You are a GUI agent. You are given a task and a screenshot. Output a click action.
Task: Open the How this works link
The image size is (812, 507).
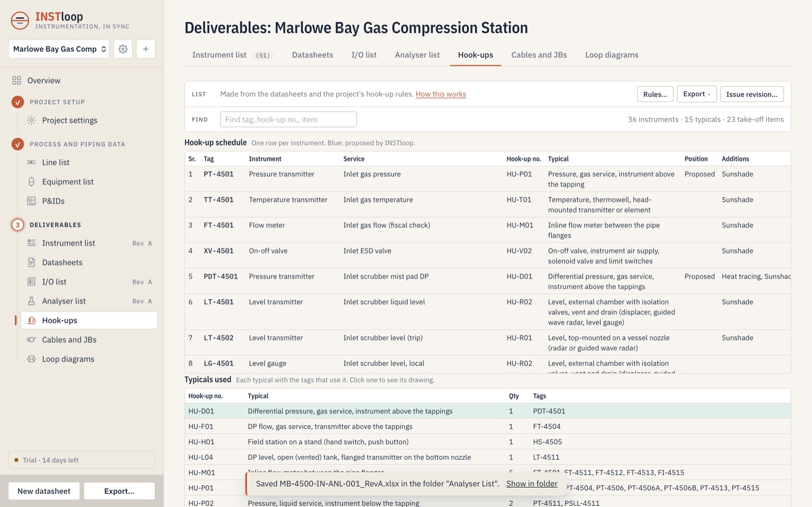tap(441, 94)
